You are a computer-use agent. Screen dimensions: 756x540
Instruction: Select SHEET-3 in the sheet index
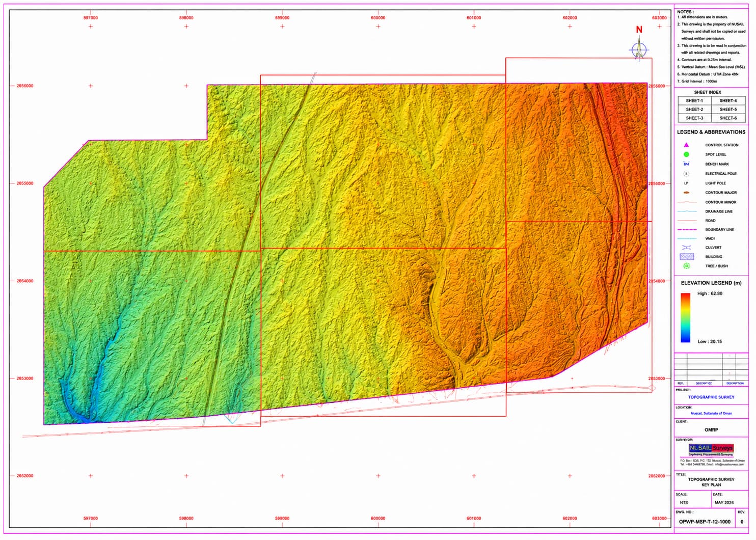[694, 118]
